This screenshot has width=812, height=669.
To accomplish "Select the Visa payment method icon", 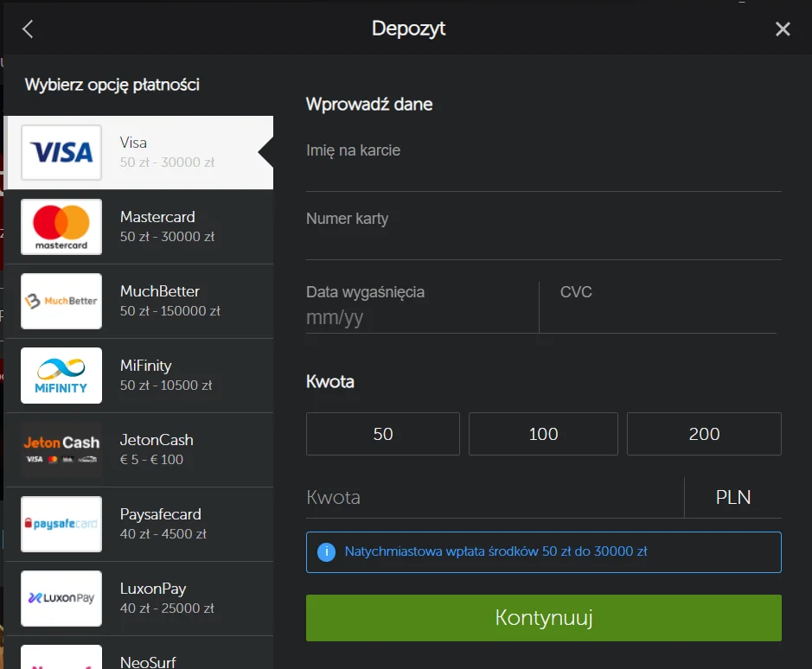I will point(61,152).
